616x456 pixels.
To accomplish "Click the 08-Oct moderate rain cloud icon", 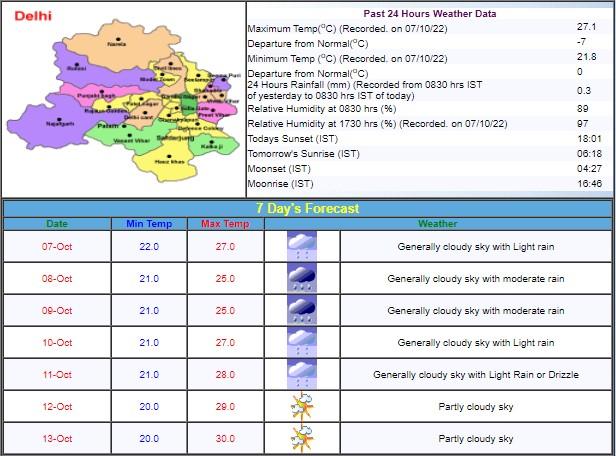I will tap(302, 279).
